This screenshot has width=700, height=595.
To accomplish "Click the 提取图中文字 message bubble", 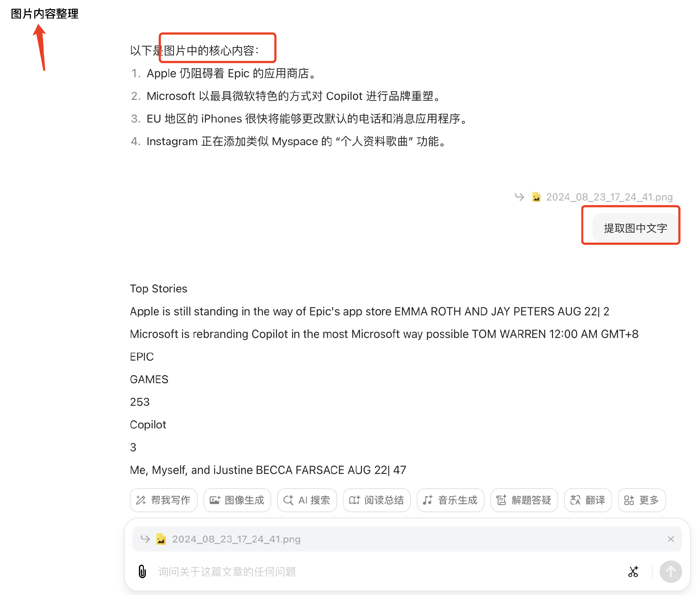I will [635, 228].
